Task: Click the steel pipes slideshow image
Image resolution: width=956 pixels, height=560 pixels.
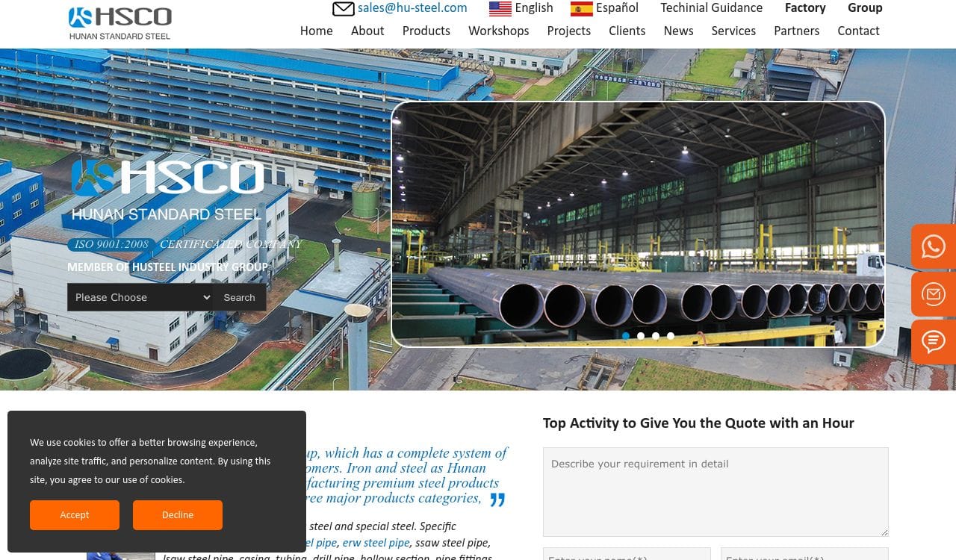Action: point(638,224)
